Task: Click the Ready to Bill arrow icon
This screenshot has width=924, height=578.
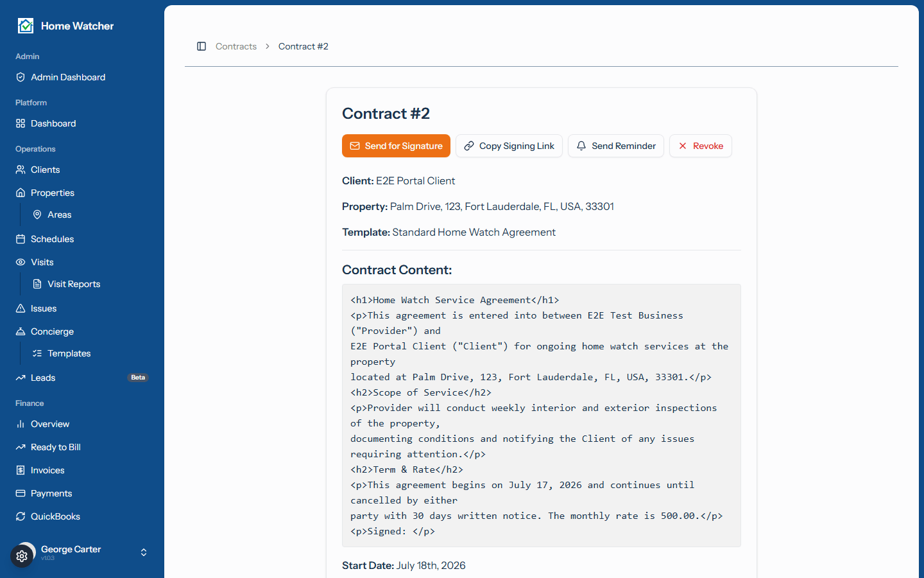Action: coord(21,447)
